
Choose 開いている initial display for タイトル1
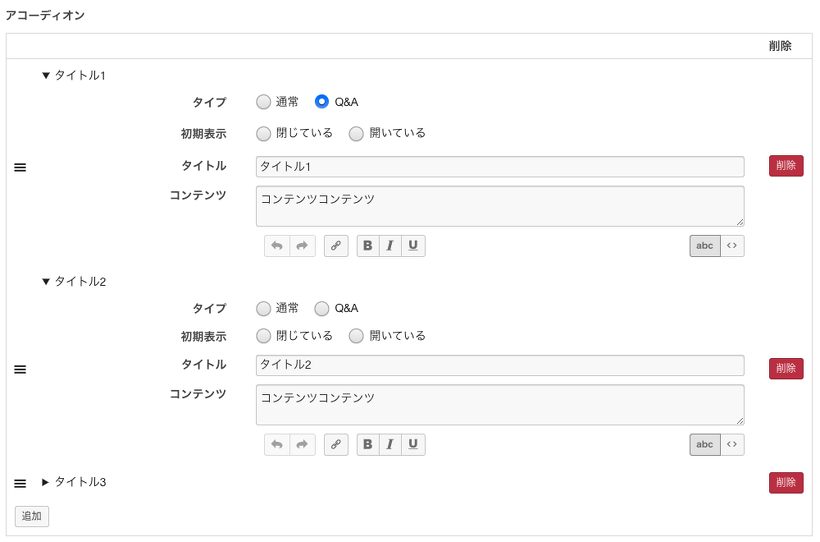(x=356, y=133)
